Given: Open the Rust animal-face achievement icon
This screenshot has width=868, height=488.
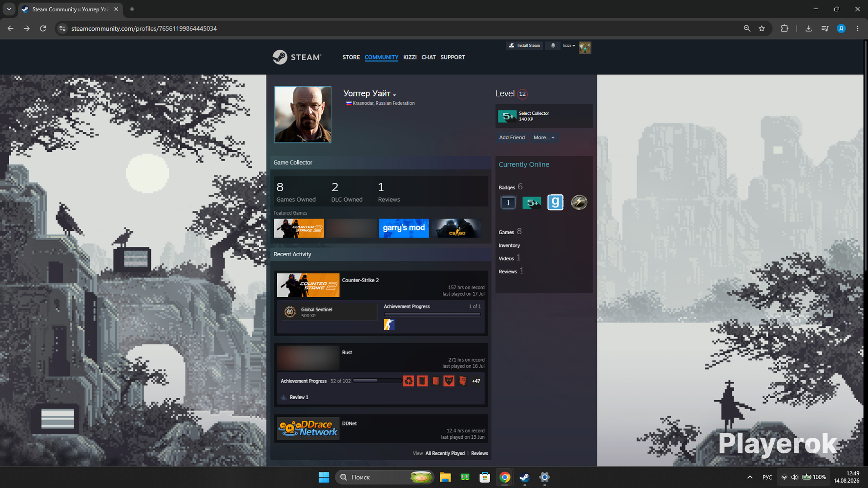Looking at the screenshot, I should point(449,381).
